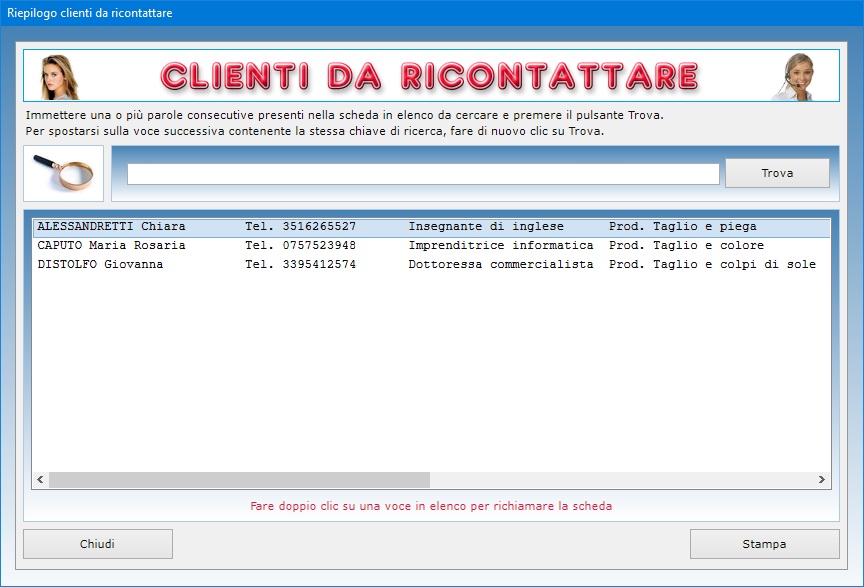
Task: Click the instruction line starting 'Per spostarsi sulla voce'
Action: click(x=315, y=131)
